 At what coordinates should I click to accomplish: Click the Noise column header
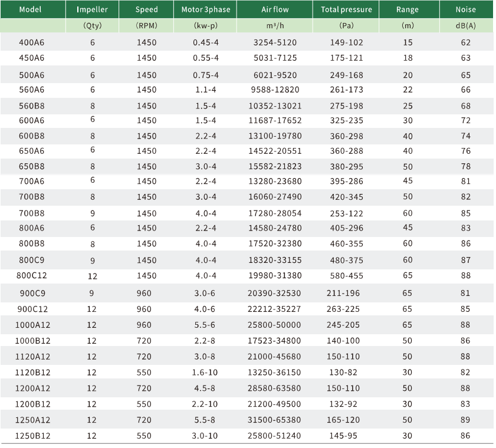point(466,9)
